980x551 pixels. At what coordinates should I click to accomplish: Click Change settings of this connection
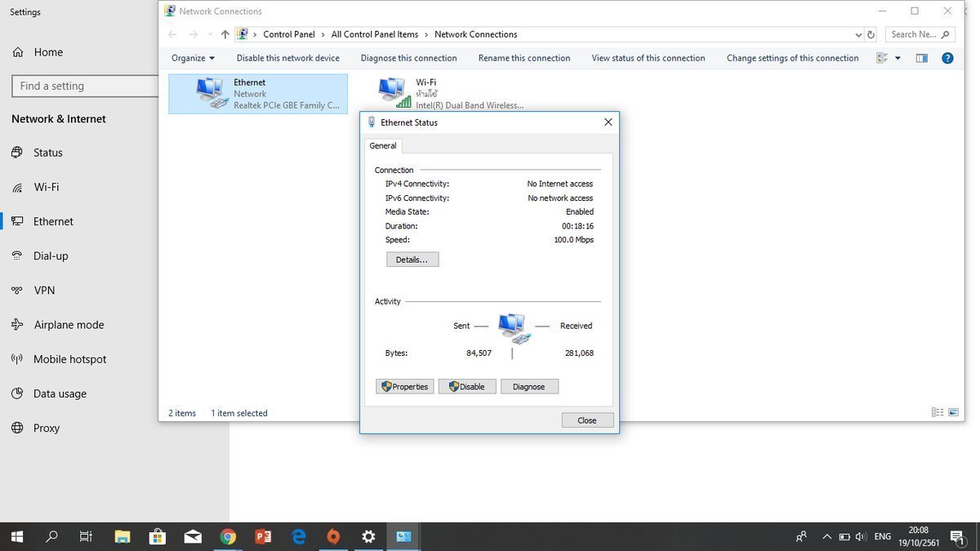793,58
